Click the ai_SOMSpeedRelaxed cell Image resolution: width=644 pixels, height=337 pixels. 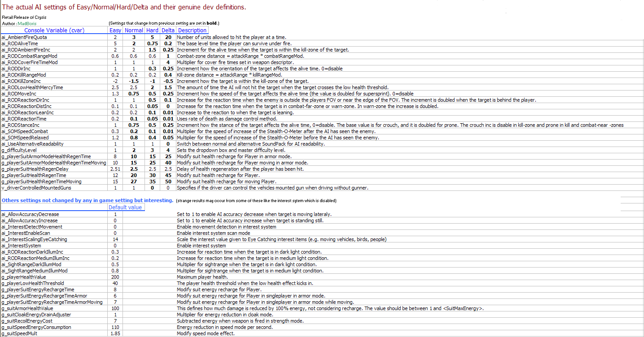(x=54, y=138)
